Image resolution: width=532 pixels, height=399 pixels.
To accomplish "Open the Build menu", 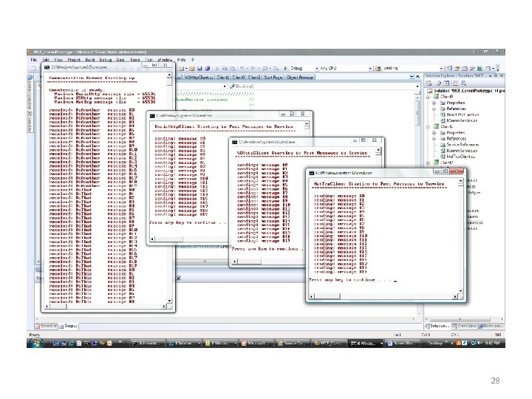I will click(x=90, y=60).
